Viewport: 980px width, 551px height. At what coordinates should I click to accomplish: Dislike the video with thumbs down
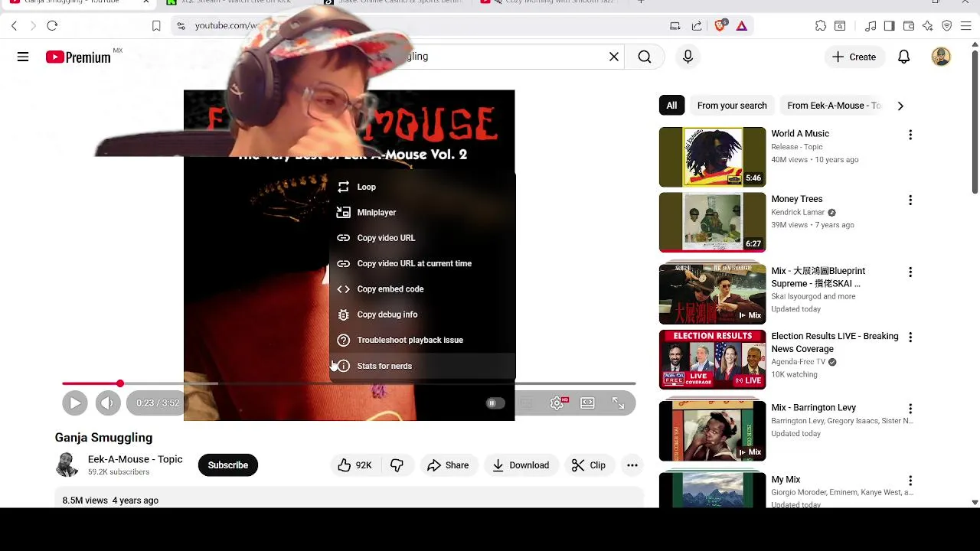click(397, 465)
